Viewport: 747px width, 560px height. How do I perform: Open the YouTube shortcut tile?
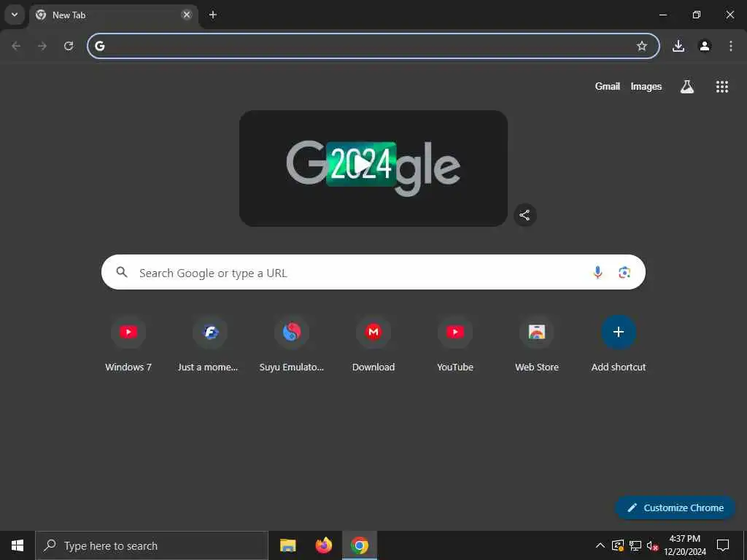455,344
